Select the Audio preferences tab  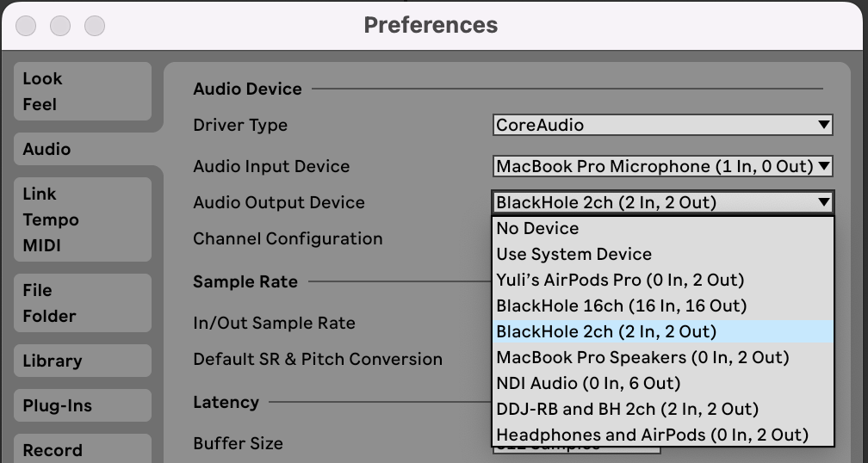(x=83, y=149)
